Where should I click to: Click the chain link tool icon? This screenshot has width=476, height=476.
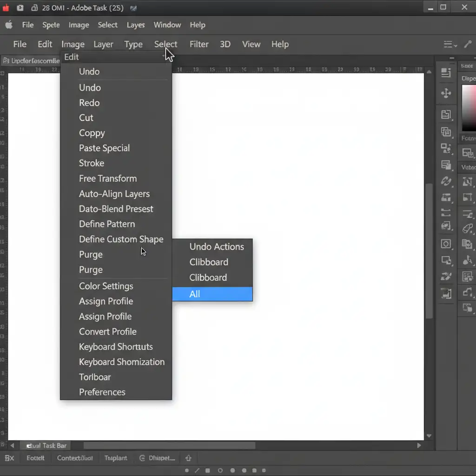click(446, 181)
